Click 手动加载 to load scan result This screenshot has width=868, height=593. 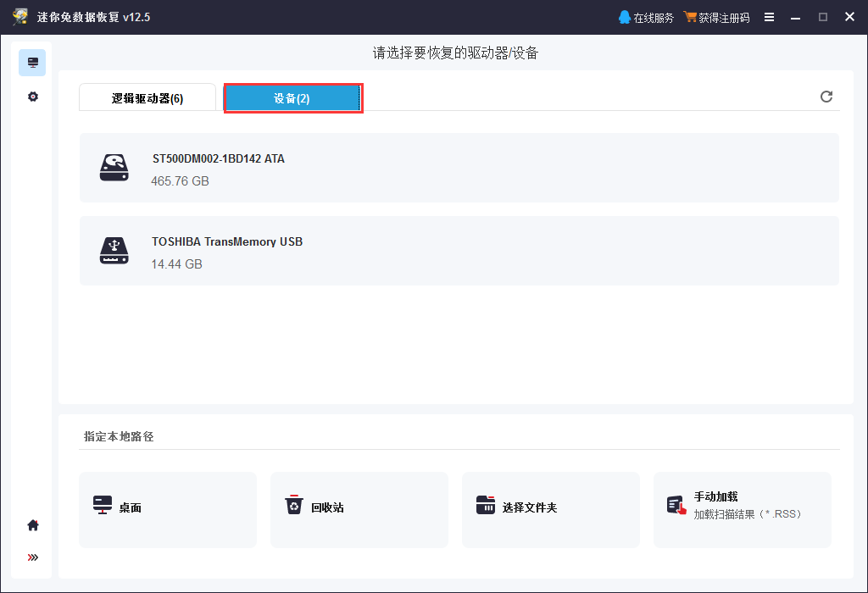(743, 509)
